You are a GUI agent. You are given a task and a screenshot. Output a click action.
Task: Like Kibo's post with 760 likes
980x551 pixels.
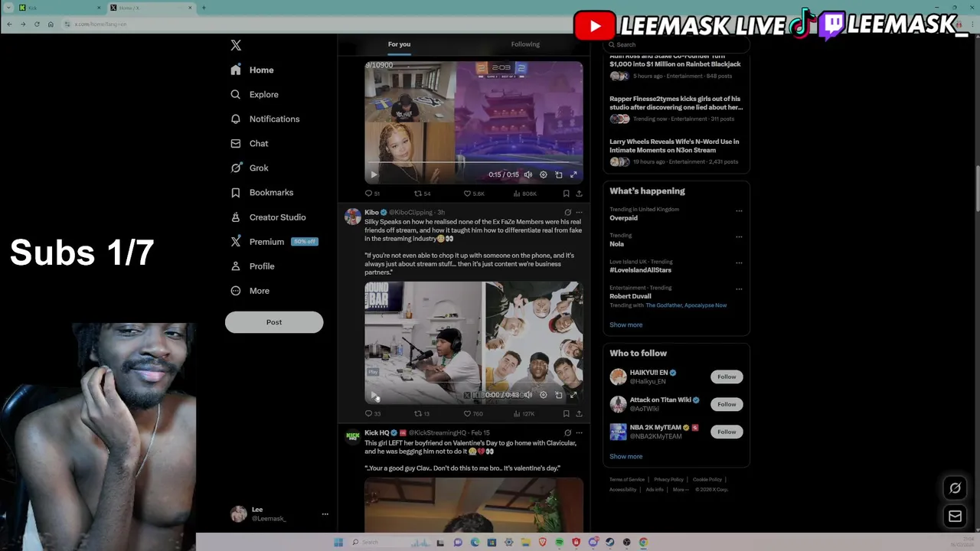coord(472,414)
